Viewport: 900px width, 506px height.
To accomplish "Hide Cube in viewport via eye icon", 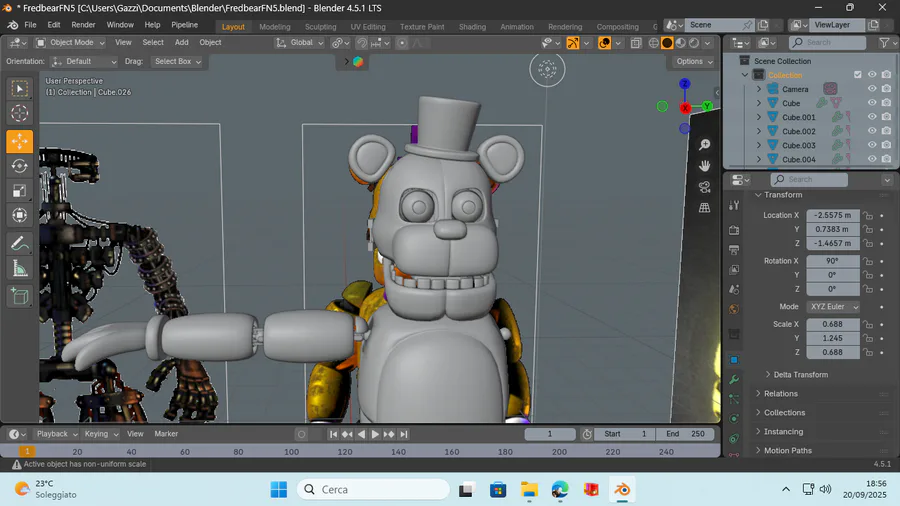I will point(872,103).
